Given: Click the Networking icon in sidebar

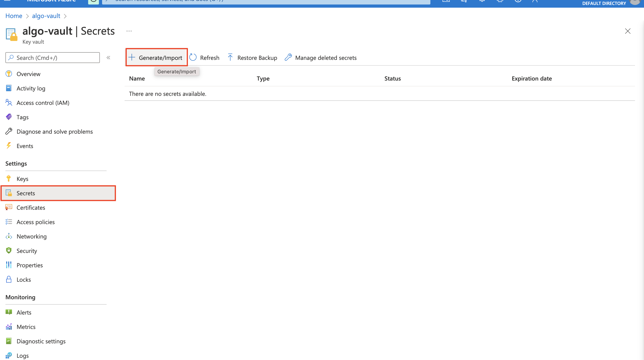Looking at the screenshot, I should [9, 236].
